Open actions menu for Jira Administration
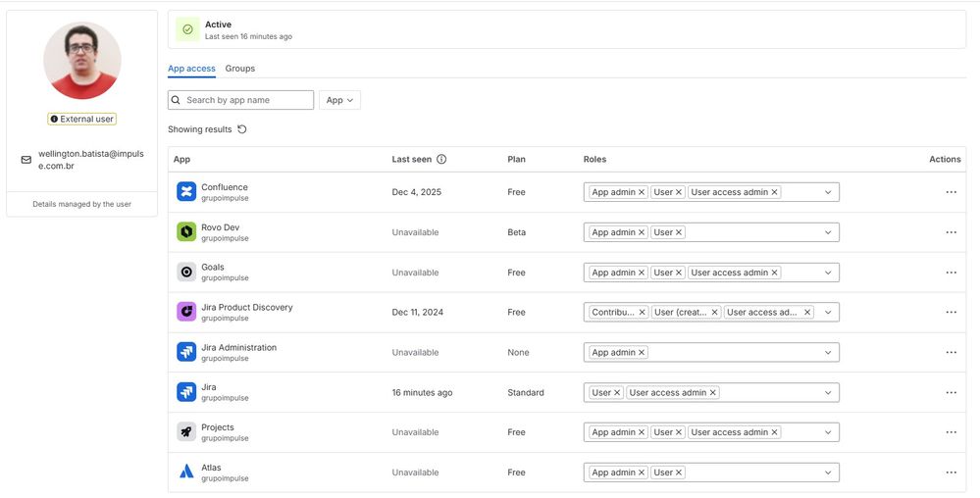 tap(951, 352)
